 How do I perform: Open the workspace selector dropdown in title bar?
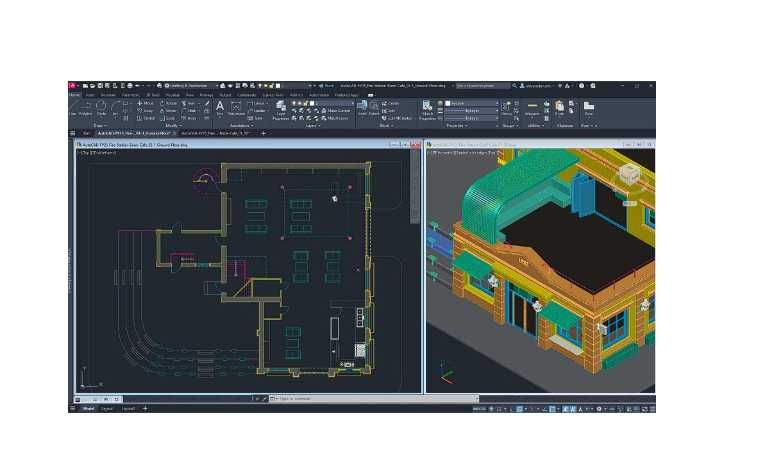[x=191, y=86]
